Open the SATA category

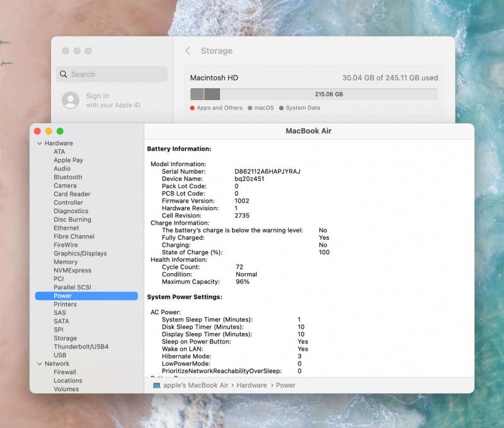tap(61, 322)
